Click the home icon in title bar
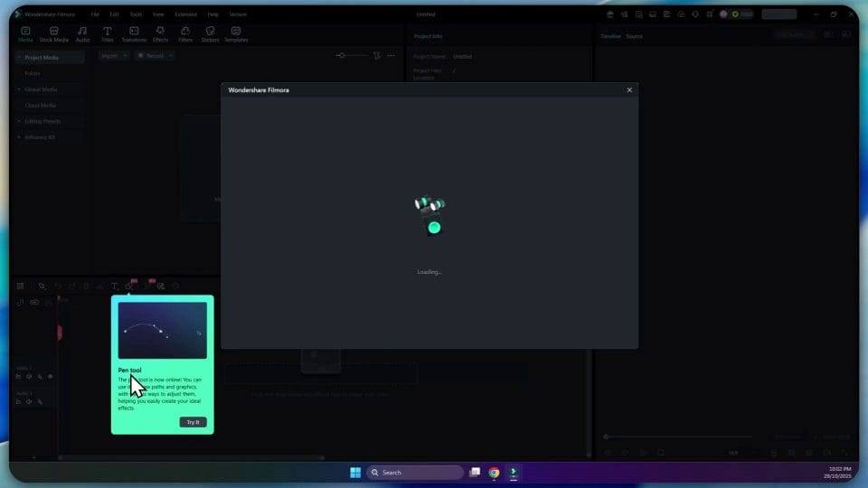Image resolution: width=868 pixels, height=488 pixels. tap(610, 14)
